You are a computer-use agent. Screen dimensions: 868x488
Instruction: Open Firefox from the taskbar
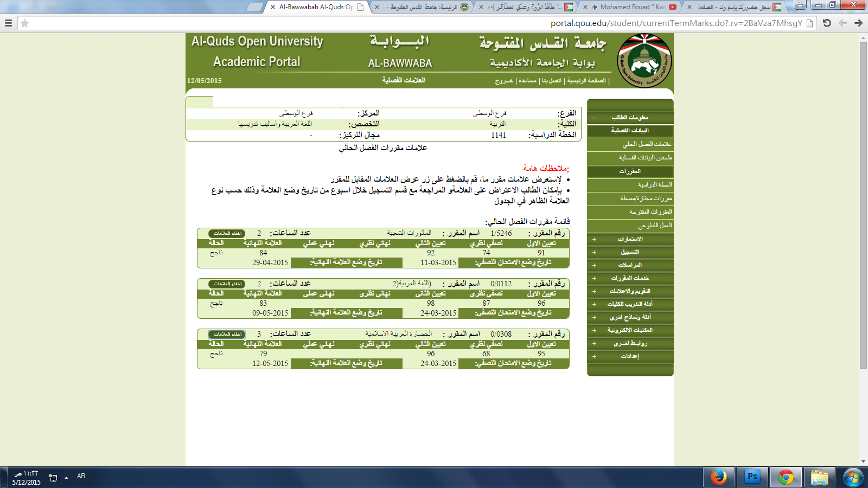(x=718, y=477)
